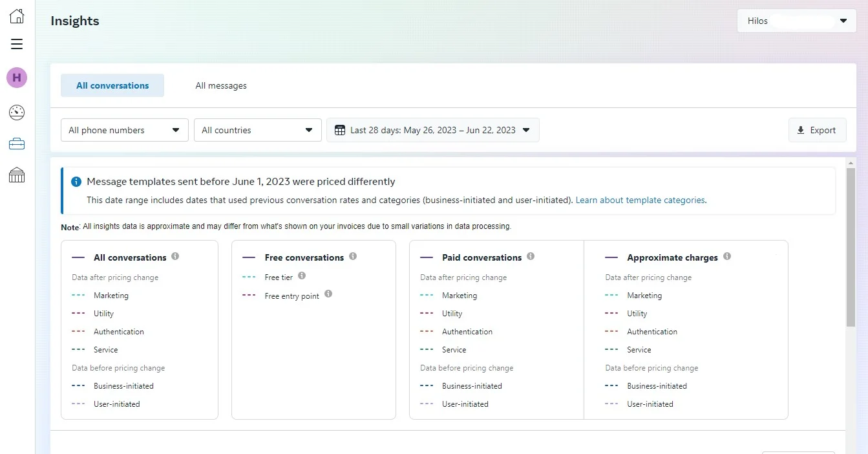868x454 pixels.
Task: Toggle the Approximate charges series
Action: [x=662, y=257]
